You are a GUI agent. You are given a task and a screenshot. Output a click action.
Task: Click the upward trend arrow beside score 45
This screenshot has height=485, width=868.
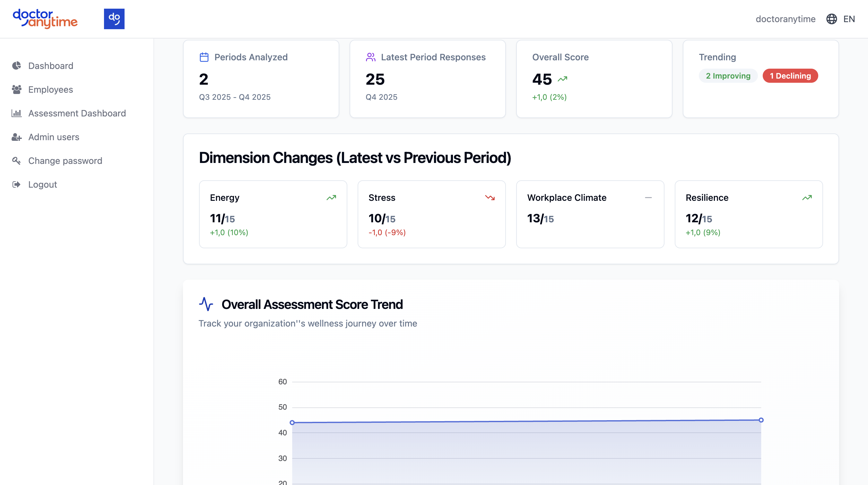point(562,79)
